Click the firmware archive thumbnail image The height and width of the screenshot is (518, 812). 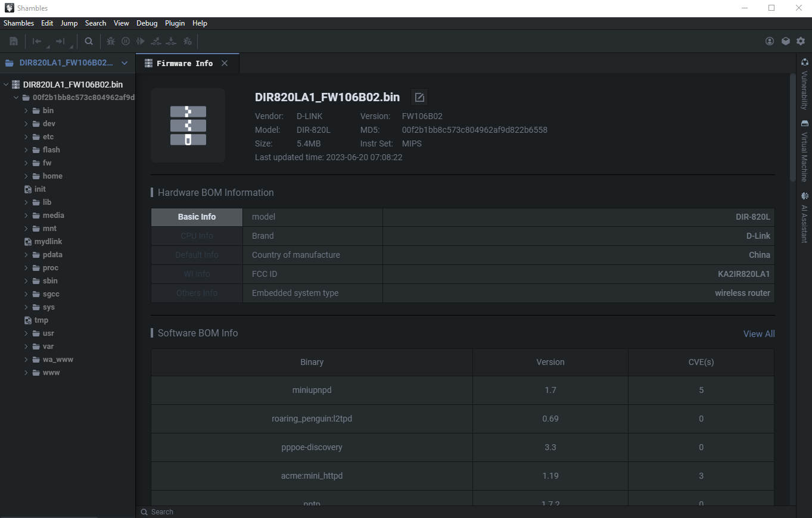click(188, 126)
